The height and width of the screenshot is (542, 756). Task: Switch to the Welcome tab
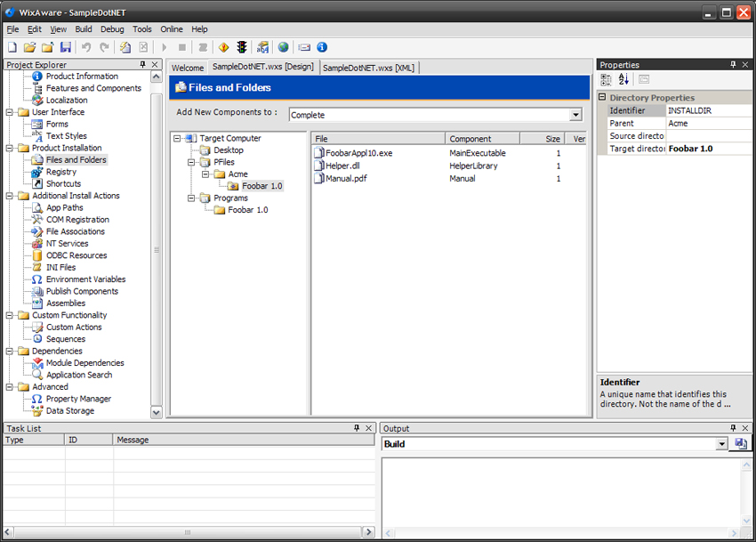click(188, 68)
